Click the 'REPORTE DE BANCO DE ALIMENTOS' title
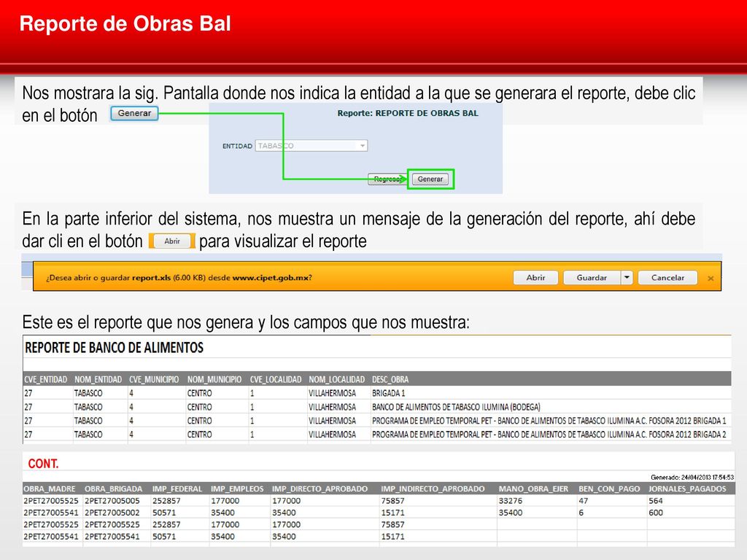Screen dimensions: 747x560 (x=115, y=348)
